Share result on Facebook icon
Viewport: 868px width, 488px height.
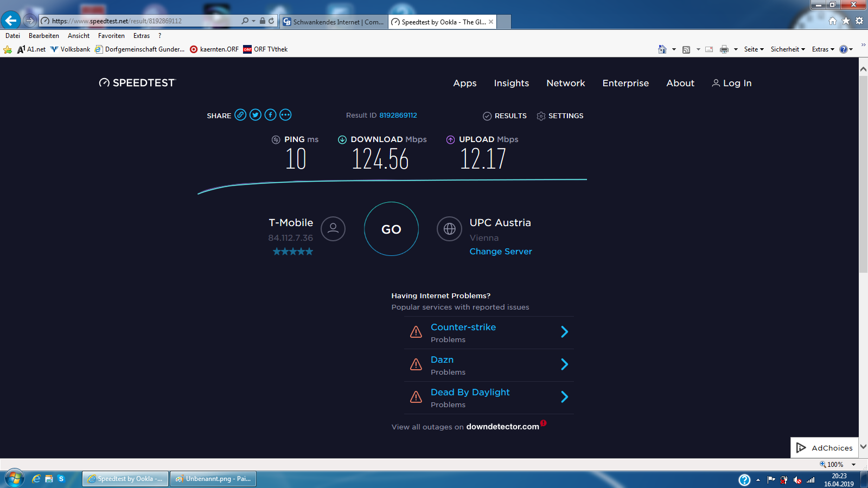[x=271, y=115]
